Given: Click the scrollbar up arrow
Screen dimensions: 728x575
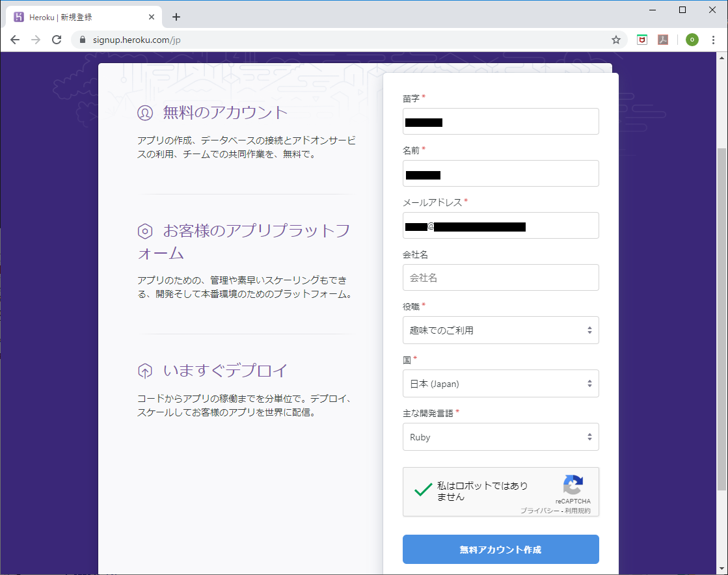Looking at the screenshot, I should pyautogui.click(x=721, y=58).
